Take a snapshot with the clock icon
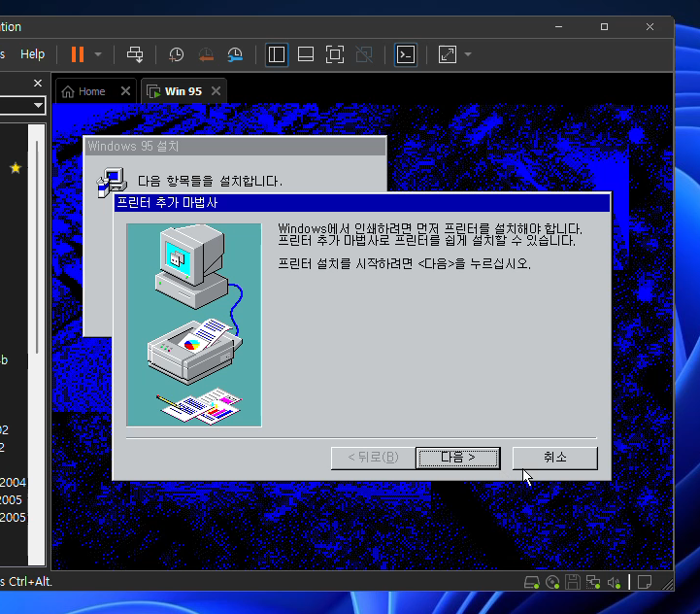The height and width of the screenshot is (614, 700). (x=177, y=54)
